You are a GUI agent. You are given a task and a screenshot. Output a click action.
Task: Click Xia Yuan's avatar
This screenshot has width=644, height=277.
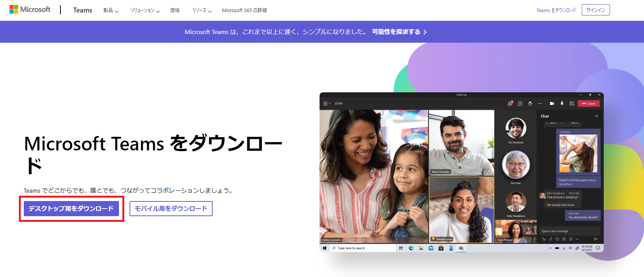pos(516,164)
